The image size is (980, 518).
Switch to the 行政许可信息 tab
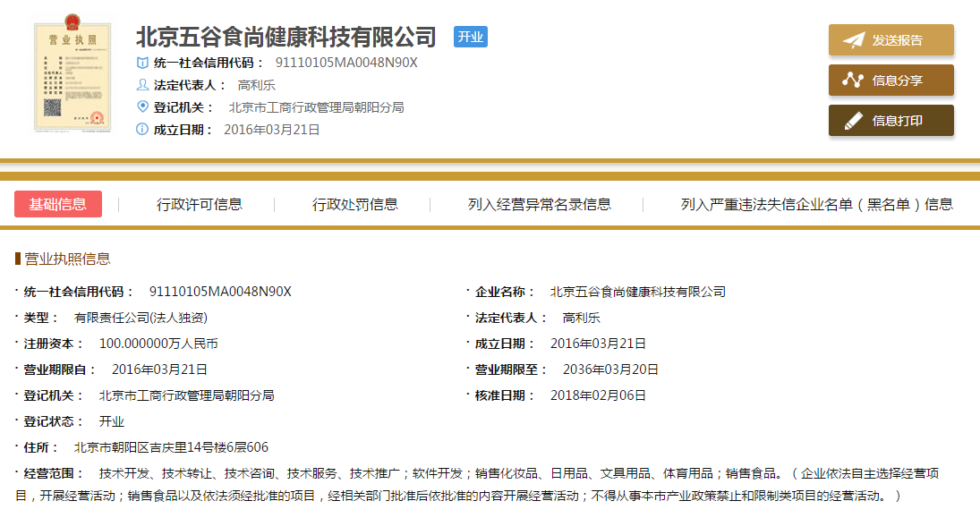pos(200,204)
